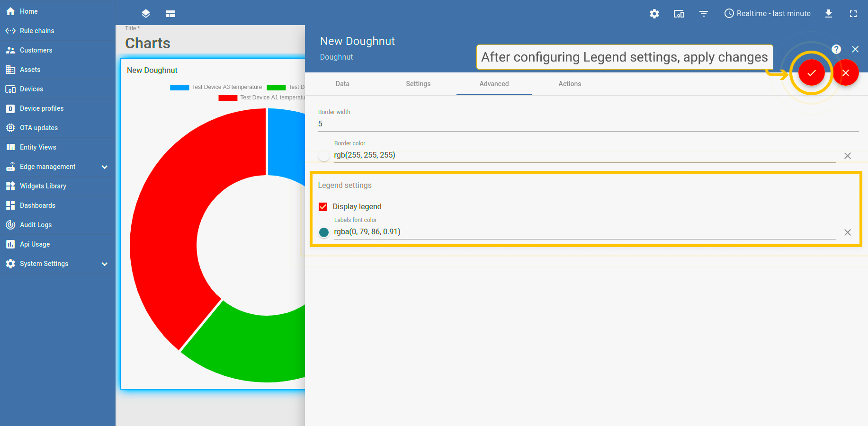This screenshot has width=868, height=426.
Task: Open entity aliases icon in toolbar
Action: pyautogui.click(x=679, y=14)
